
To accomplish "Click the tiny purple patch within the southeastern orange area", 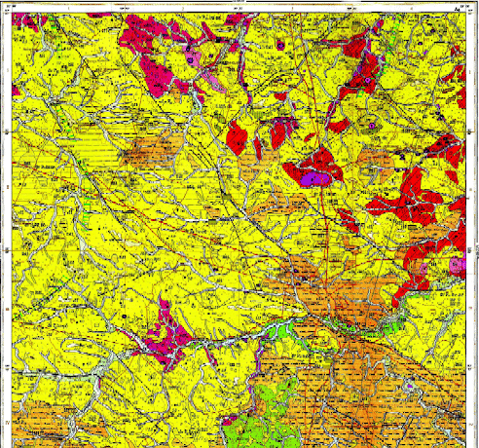I will click(x=410, y=386).
